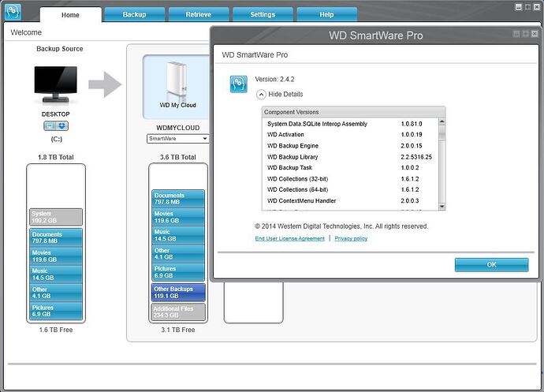Open the Settings tab
The height and width of the screenshot is (392, 544).
click(263, 14)
